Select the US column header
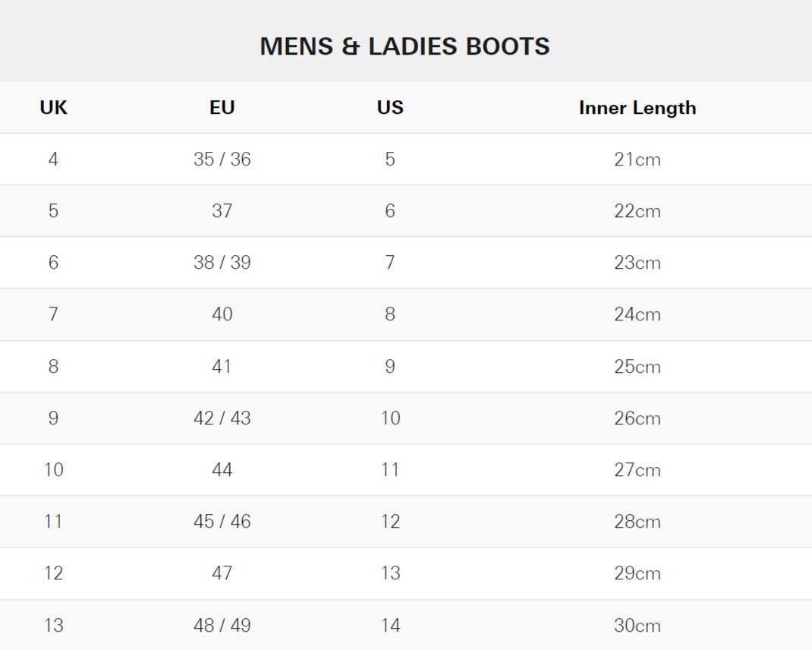Image resolution: width=812 pixels, height=650 pixels. click(x=390, y=108)
